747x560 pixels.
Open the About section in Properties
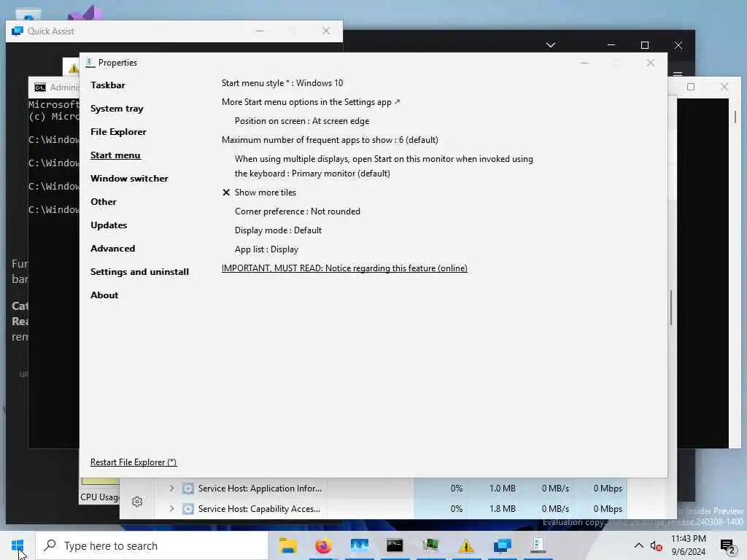coord(104,295)
